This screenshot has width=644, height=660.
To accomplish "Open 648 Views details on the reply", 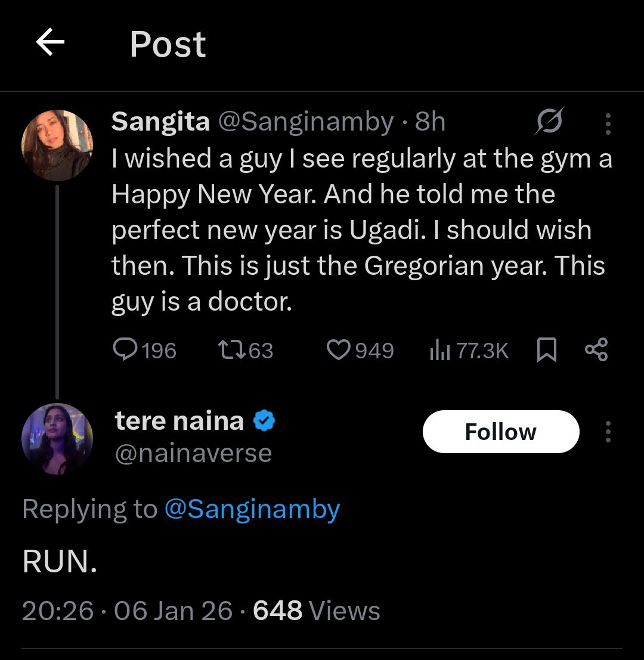I will pos(316,611).
